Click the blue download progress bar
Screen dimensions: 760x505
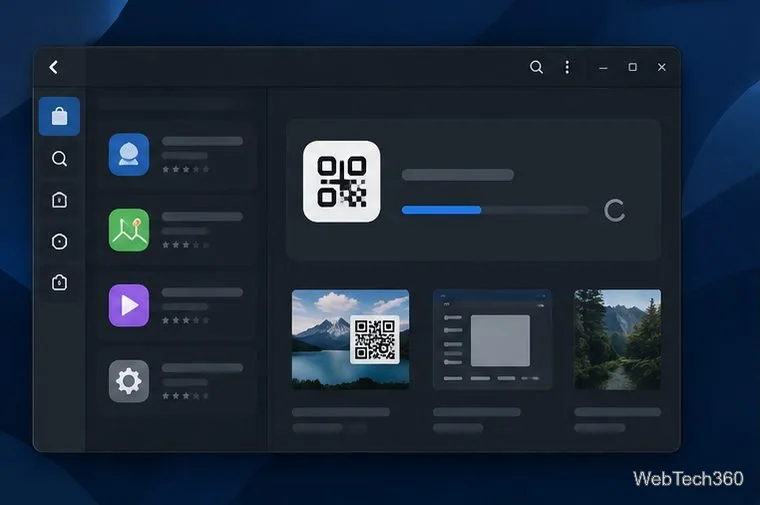tap(495, 210)
